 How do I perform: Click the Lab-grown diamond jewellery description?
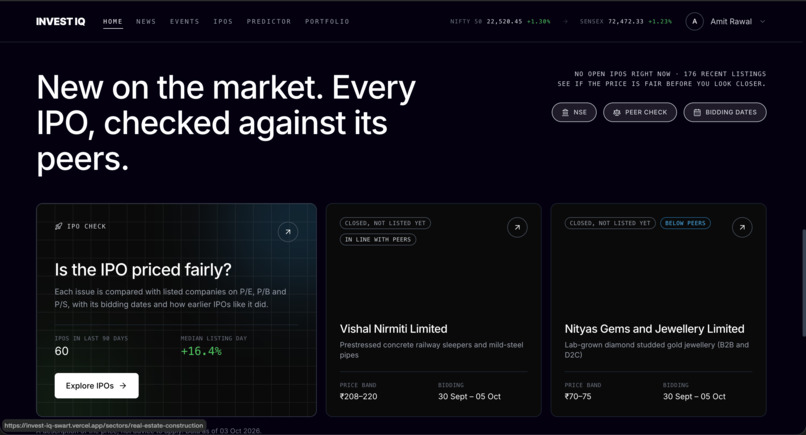click(x=656, y=350)
